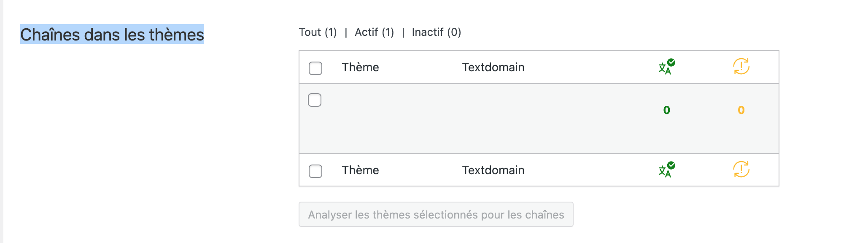Sort by Thème column in header

click(x=360, y=67)
